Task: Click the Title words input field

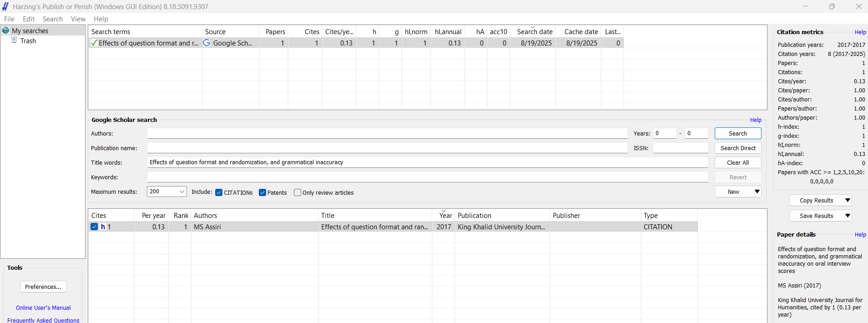Action: 428,162
